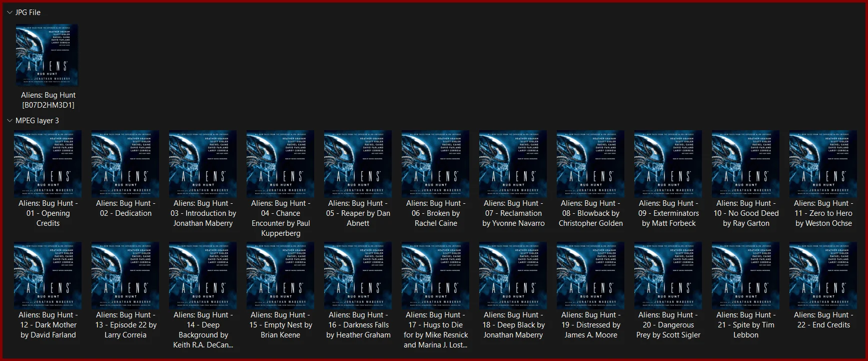Viewport: 868px width, 361px height.
Task: Select the 15 - Empty Nest file thumbnail
Action: click(x=281, y=276)
